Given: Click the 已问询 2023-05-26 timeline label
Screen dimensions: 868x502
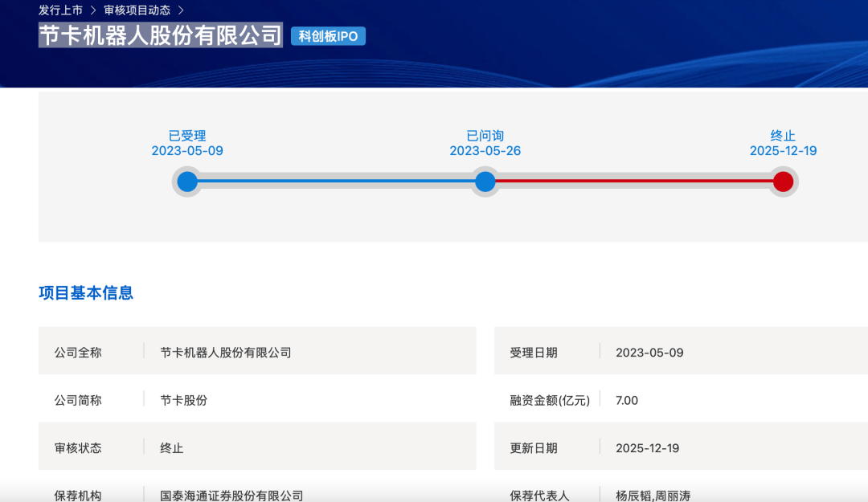Looking at the screenshot, I should pos(485,143).
